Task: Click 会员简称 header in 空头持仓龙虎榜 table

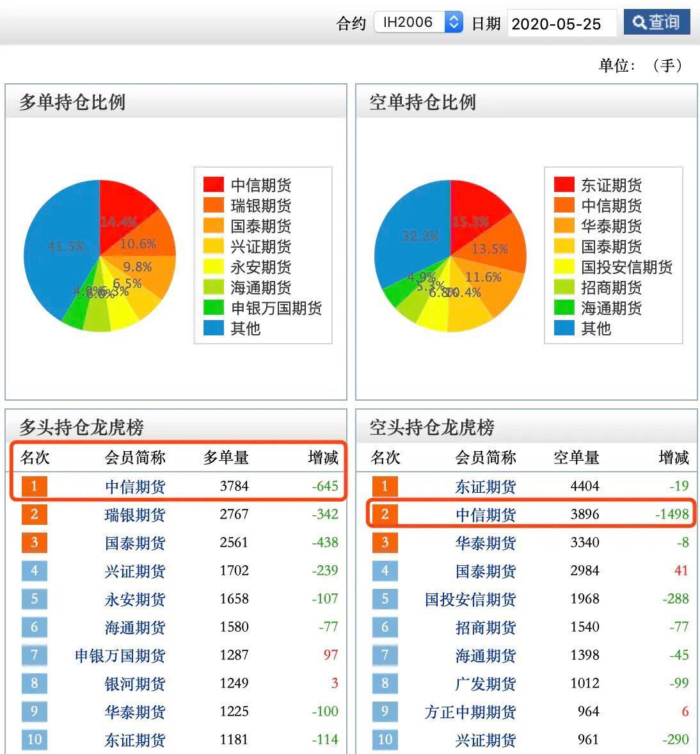Action: tap(486, 457)
